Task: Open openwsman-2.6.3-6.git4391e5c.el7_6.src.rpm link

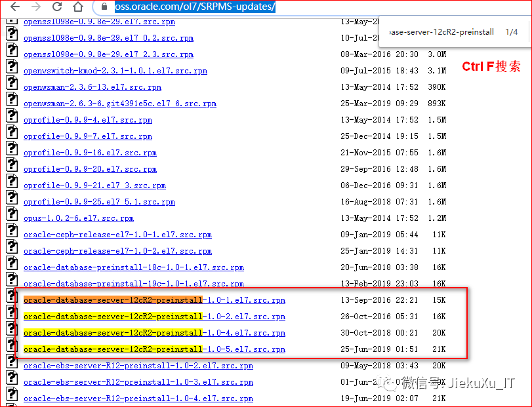Action: [x=120, y=104]
